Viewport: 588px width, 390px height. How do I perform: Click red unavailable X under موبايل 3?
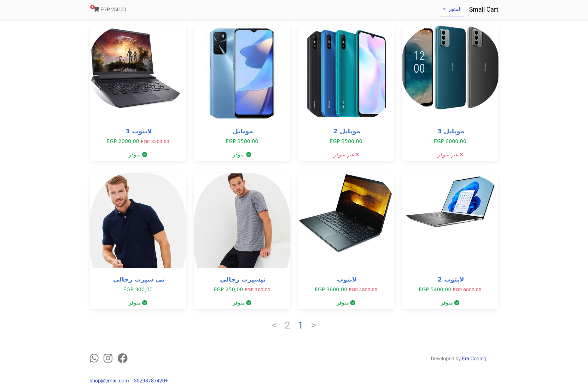click(461, 154)
